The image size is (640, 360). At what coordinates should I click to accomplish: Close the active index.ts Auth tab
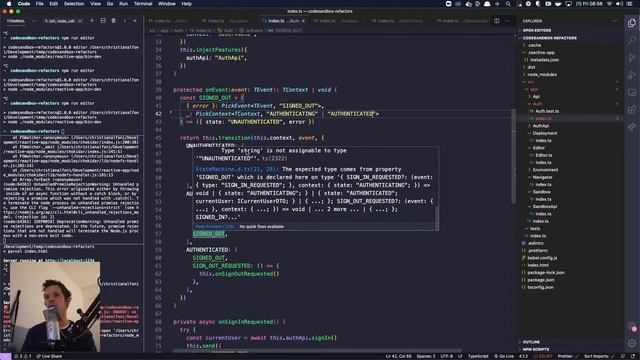(x=303, y=21)
